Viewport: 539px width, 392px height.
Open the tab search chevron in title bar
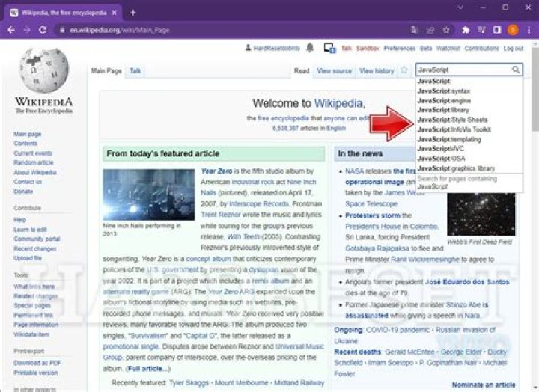tap(460, 7)
